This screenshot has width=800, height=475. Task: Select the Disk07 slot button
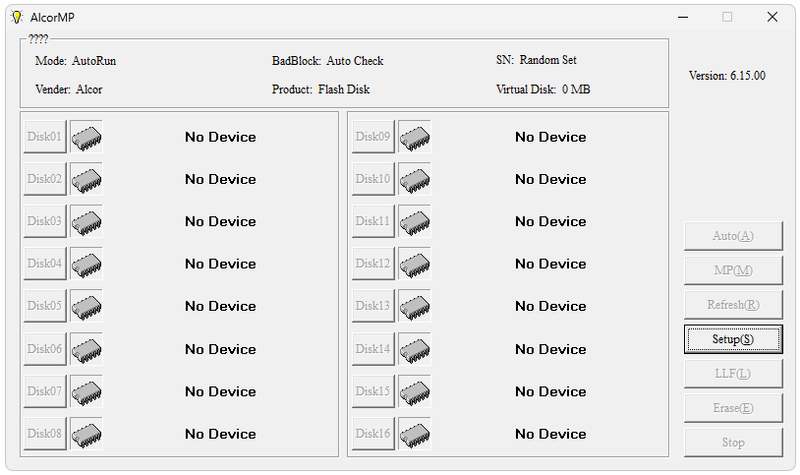point(45,391)
